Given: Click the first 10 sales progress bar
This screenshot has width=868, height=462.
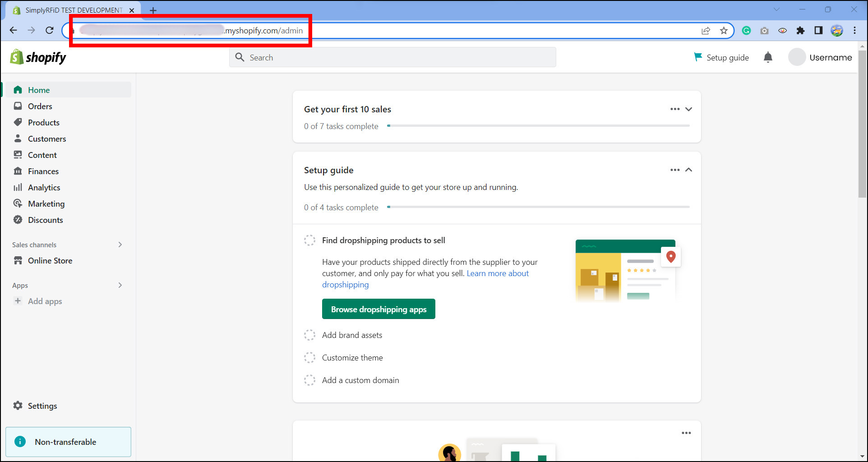Looking at the screenshot, I should [x=538, y=126].
